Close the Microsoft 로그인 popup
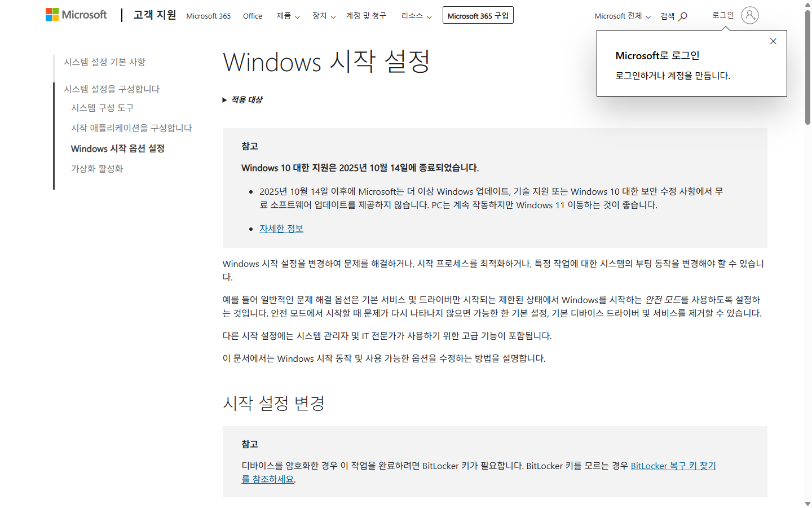 (x=773, y=41)
